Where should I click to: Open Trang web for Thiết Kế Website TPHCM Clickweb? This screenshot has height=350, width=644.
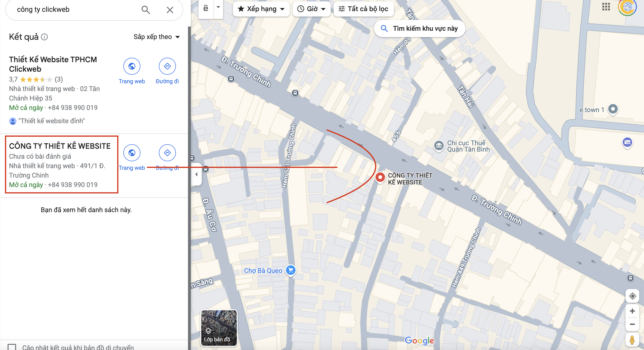click(x=132, y=71)
